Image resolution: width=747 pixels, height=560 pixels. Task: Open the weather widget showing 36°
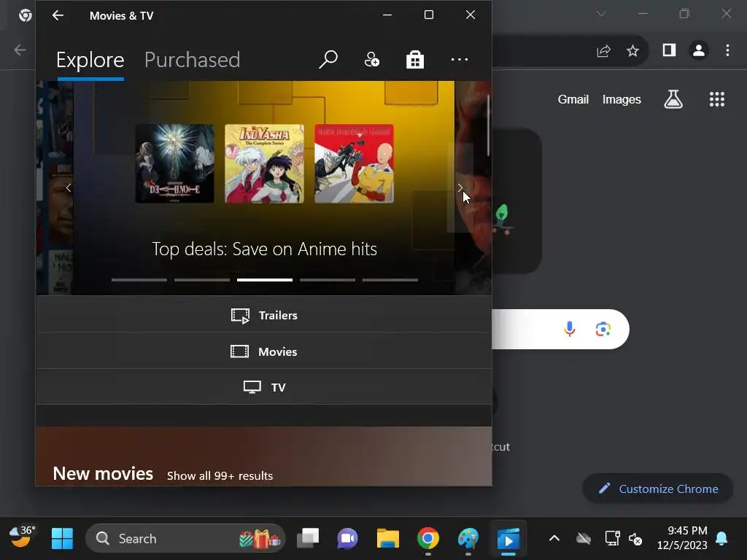click(x=23, y=537)
